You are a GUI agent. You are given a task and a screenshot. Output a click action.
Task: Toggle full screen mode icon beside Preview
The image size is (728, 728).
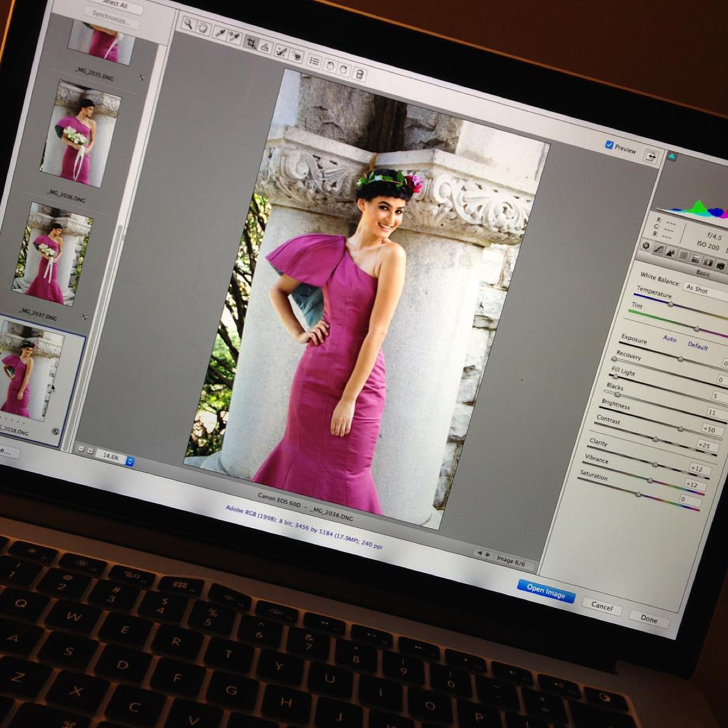[652, 157]
